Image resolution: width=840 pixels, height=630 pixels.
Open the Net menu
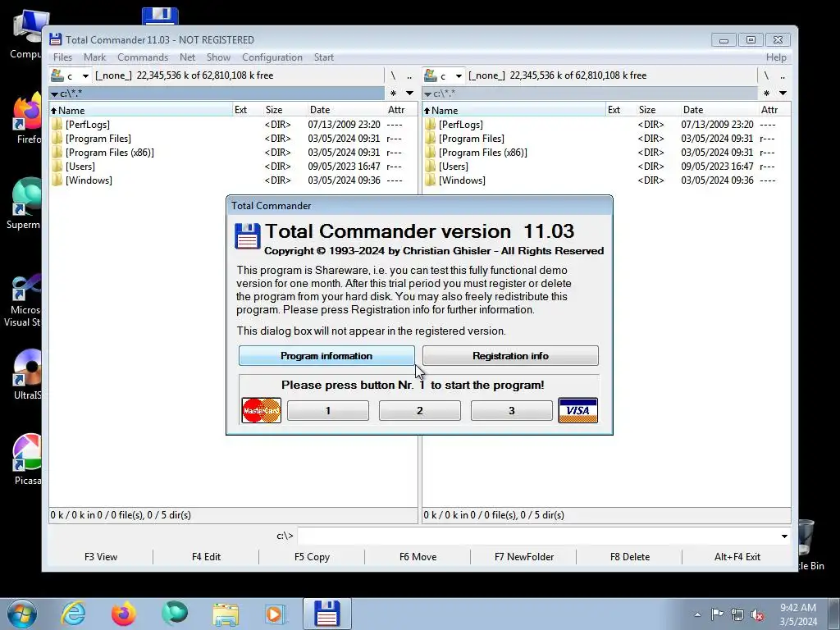tap(188, 57)
